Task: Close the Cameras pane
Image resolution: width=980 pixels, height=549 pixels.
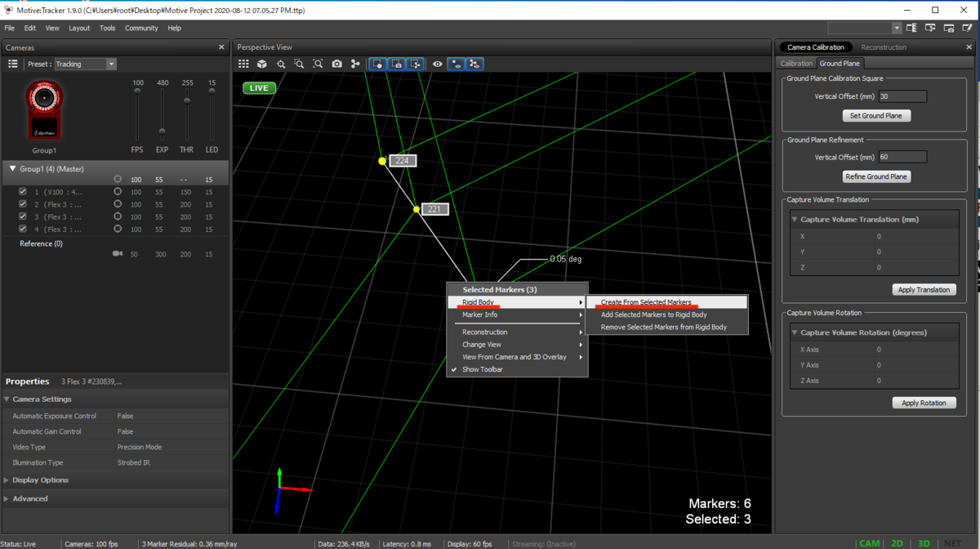Action: click(221, 47)
